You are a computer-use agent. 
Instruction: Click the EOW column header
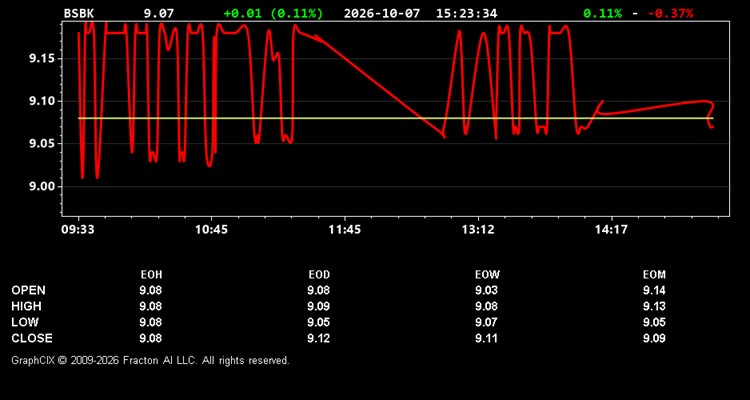click(x=487, y=275)
